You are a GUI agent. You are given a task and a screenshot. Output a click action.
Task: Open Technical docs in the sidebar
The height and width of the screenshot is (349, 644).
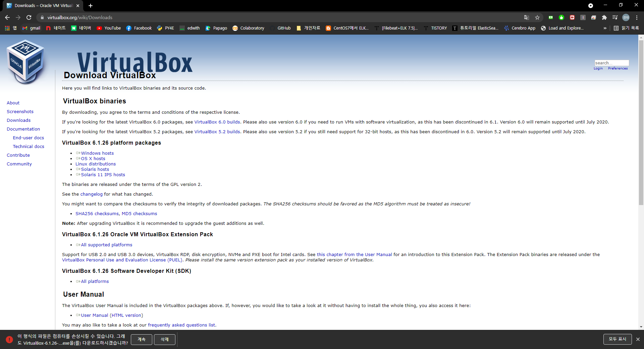[x=29, y=147]
